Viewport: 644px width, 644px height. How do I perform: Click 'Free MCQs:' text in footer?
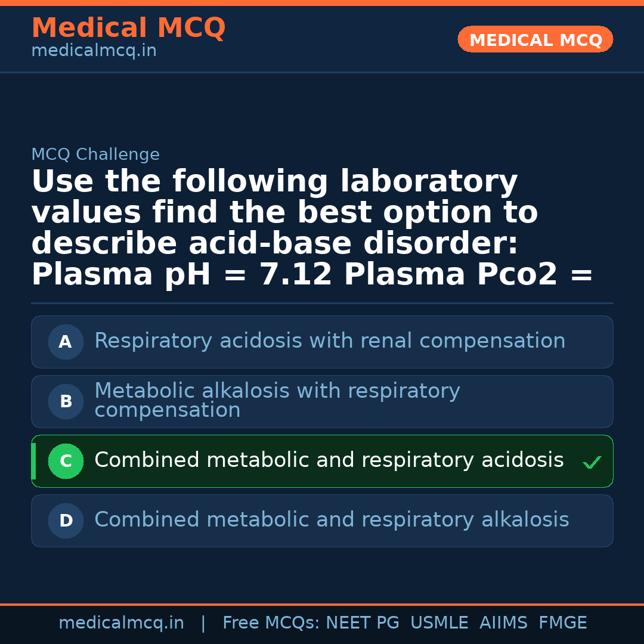(x=271, y=623)
